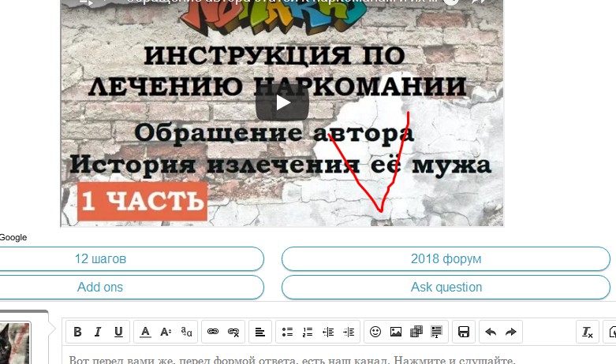The height and width of the screenshot is (364, 616).
Task: Click the '1 ЧАСТЬ' label on video
Action: pos(142,201)
